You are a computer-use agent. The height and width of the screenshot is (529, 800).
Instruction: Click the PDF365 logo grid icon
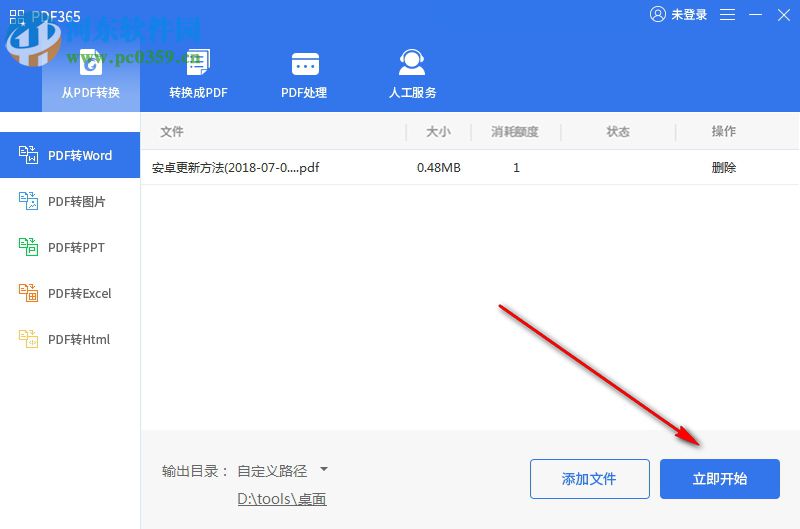click(17, 17)
